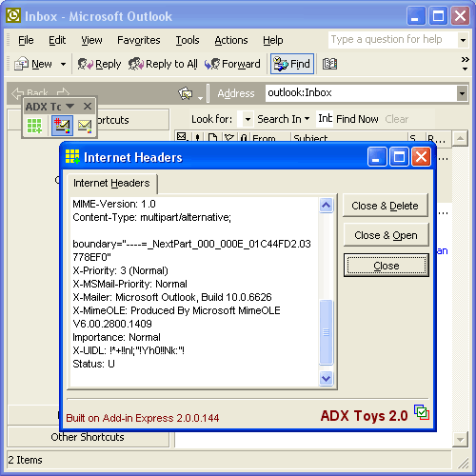Click headers text scrollbar down arrow

tap(326, 378)
